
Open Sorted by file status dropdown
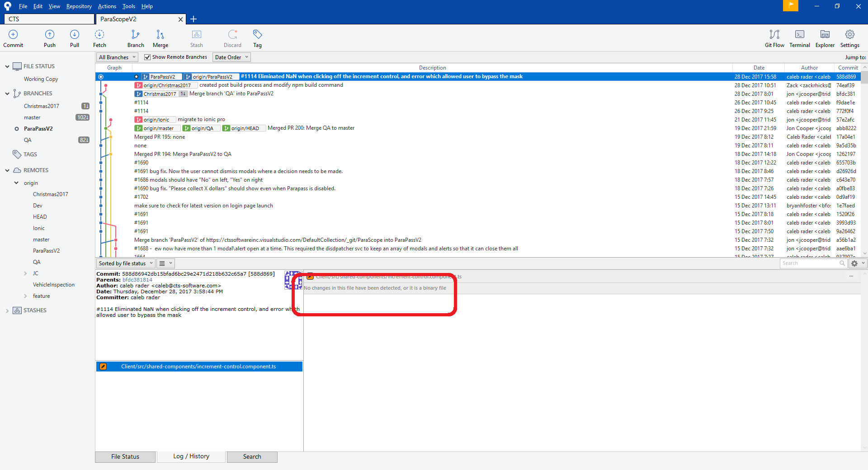click(126, 263)
